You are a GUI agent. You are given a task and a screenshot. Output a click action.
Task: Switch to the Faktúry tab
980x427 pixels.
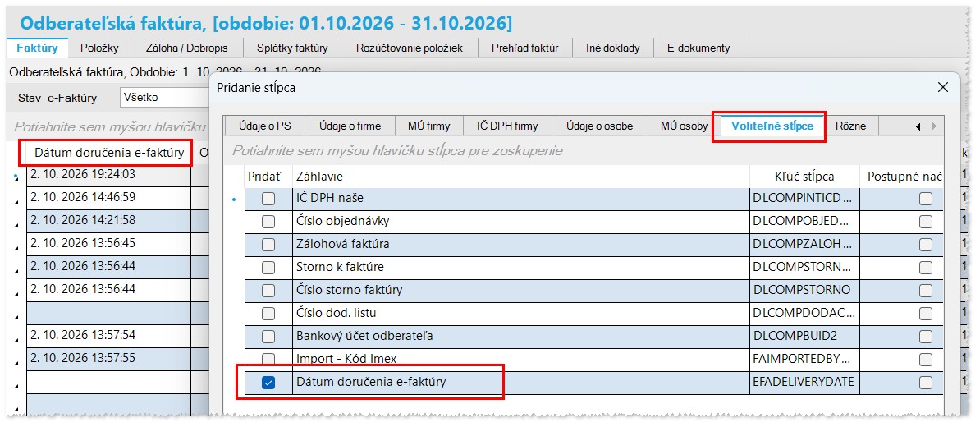click(38, 48)
